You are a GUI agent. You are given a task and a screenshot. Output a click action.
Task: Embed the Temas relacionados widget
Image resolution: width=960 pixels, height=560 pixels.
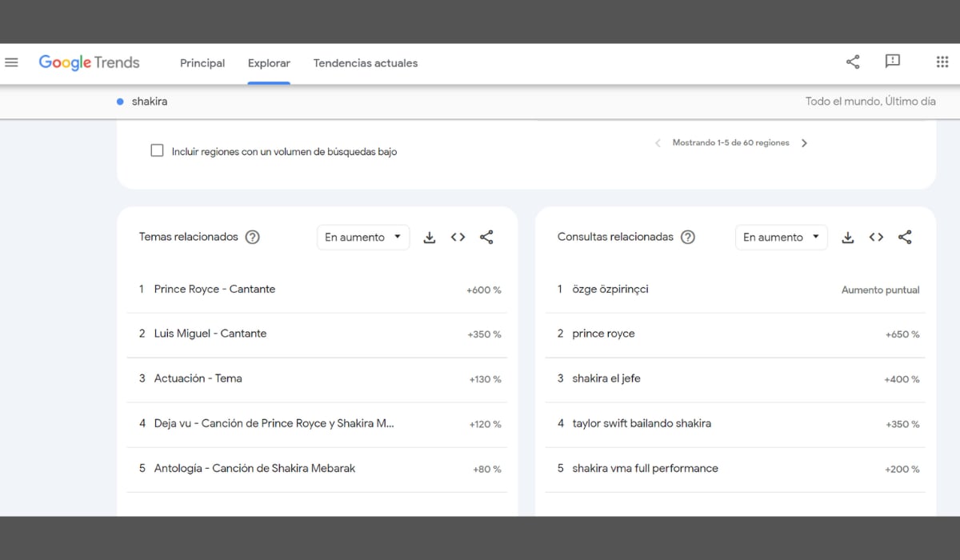pos(458,237)
